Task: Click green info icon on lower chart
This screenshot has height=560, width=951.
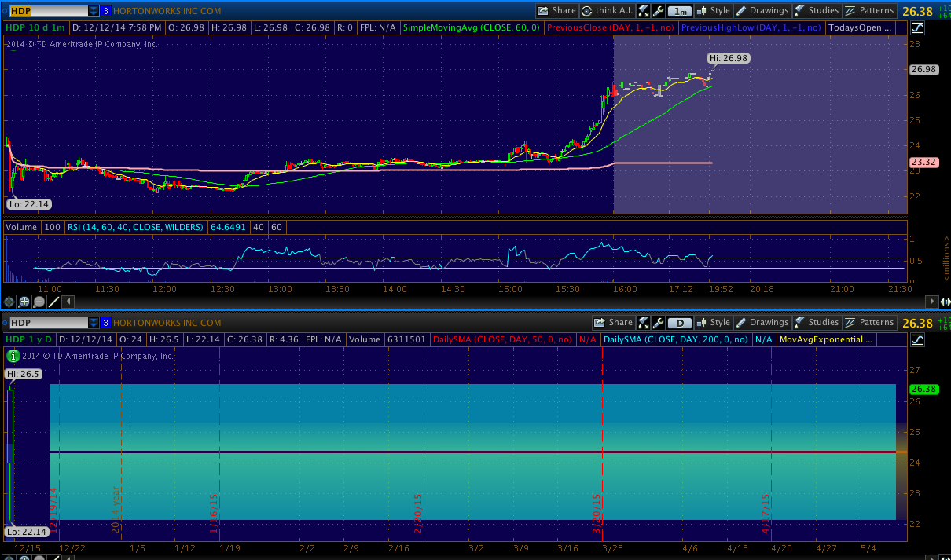Action: point(13,356)
